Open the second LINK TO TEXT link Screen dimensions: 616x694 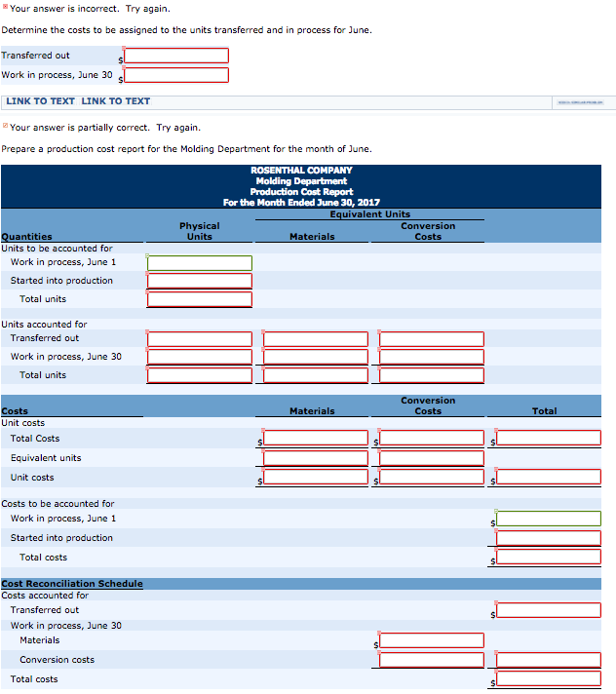point(115,101)
